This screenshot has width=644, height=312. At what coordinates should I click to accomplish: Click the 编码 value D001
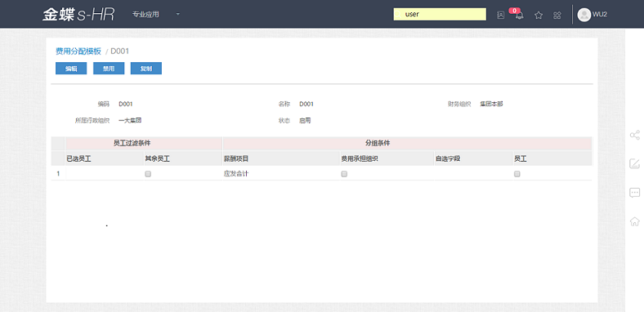(x=126, y=105)
